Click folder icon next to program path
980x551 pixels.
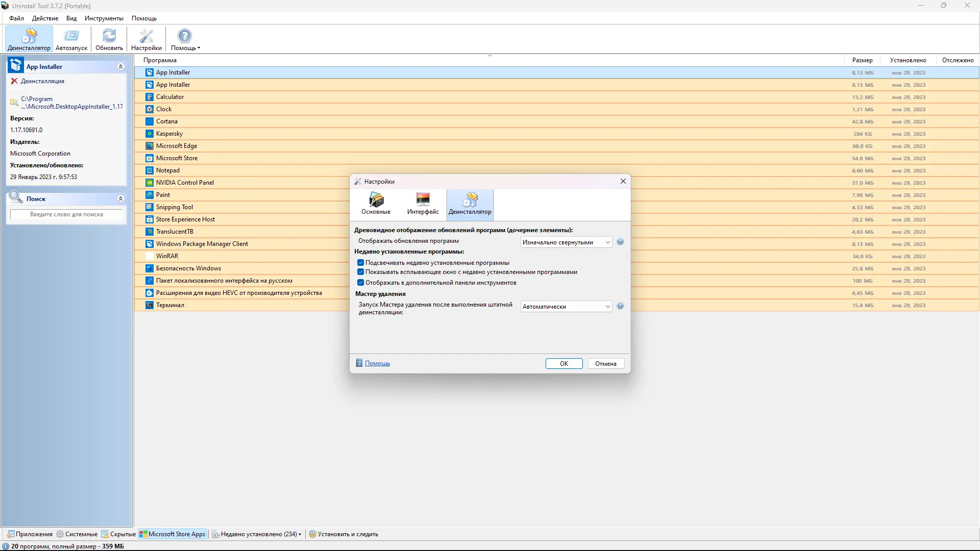14,103
